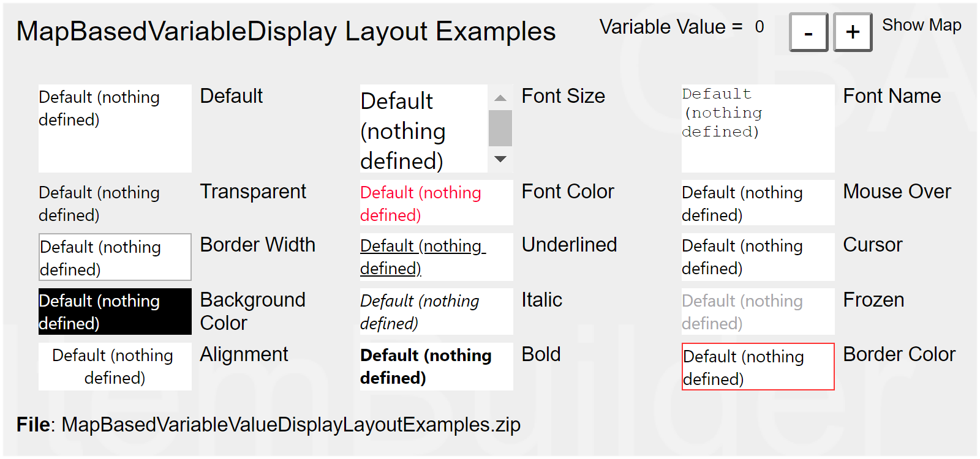Image resolution: width=980 pixels, height=459 pixels.
Task: Select the black Background Color display box
Action: [x=115, y=312]
